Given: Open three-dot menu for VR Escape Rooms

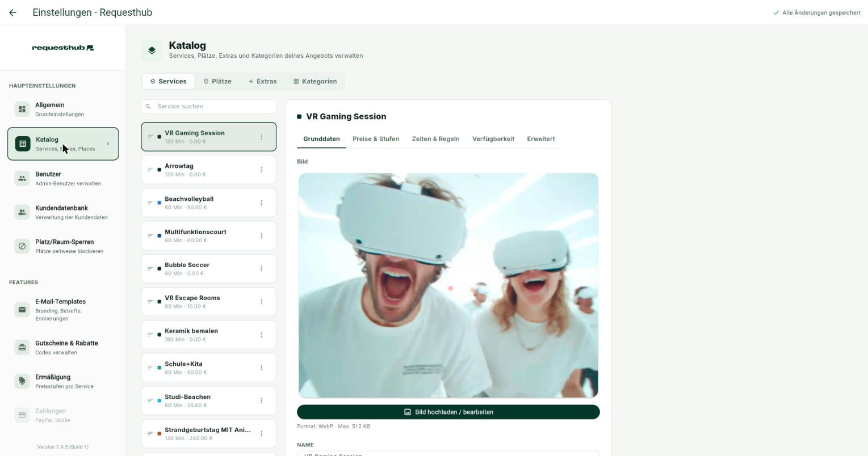Looking at the screenshot, I should click(261, 302).
